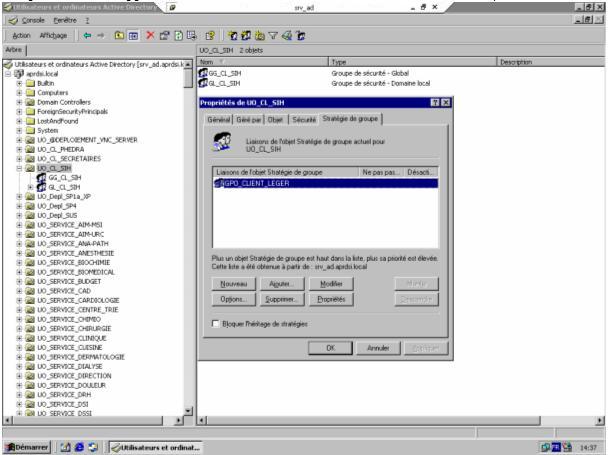
Task: Open the Console menu
Action: click(33, 20)
